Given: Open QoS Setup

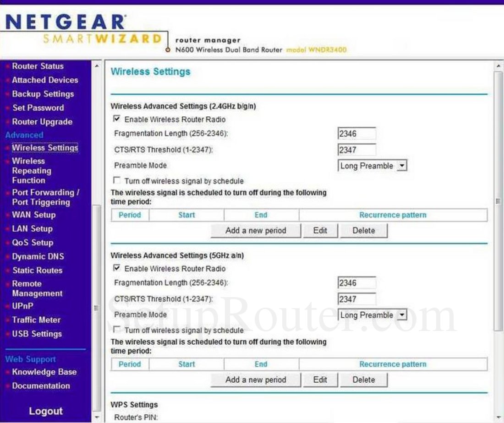Looking at the screenshot, I should [32, 243].
